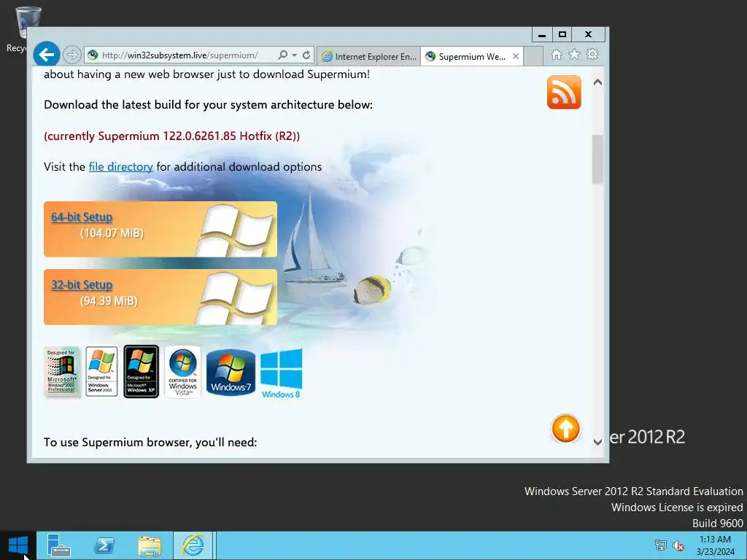Click the network tray icon
This screenshot has height=560, width=747.
pos(660,545)
